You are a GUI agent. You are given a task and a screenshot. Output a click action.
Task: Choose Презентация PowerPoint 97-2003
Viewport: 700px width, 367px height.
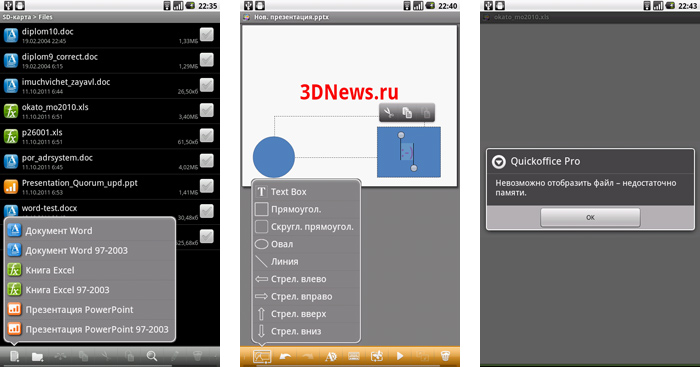click(x=90, y=329)
